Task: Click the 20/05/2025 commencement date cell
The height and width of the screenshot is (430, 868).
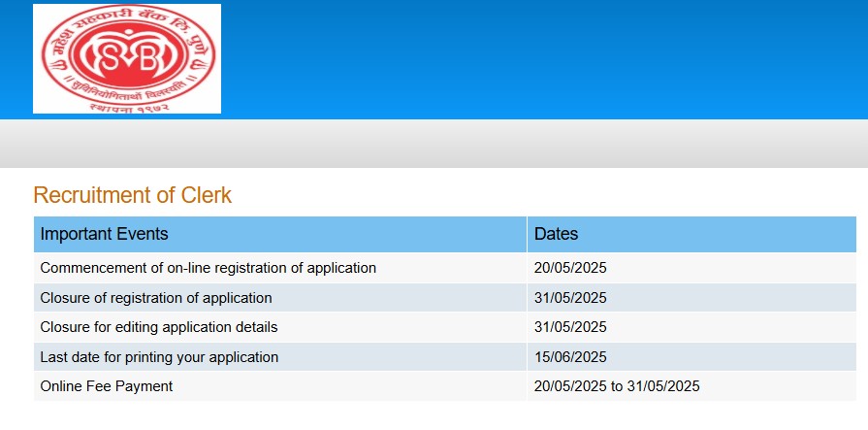Action: coord(691,268)
